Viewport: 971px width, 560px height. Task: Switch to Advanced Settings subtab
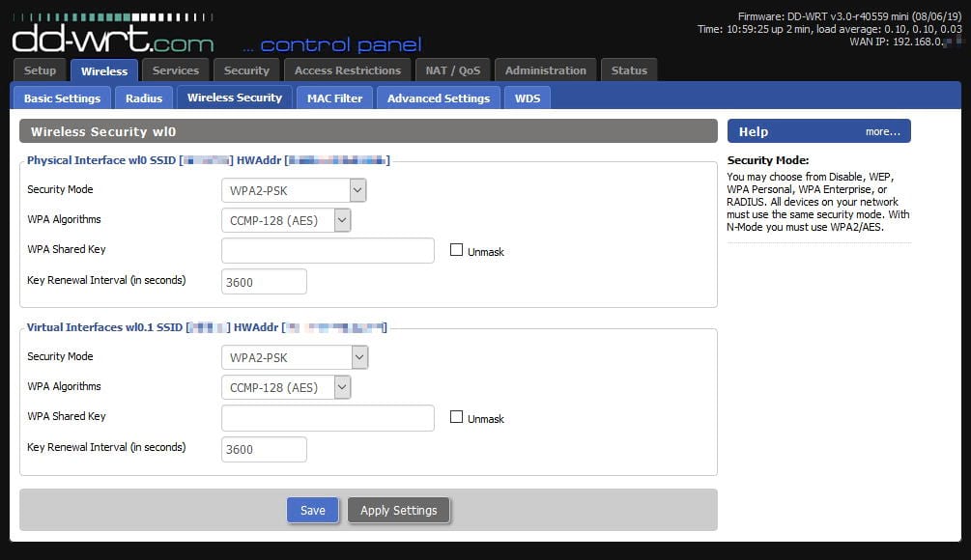coord(439,98)
